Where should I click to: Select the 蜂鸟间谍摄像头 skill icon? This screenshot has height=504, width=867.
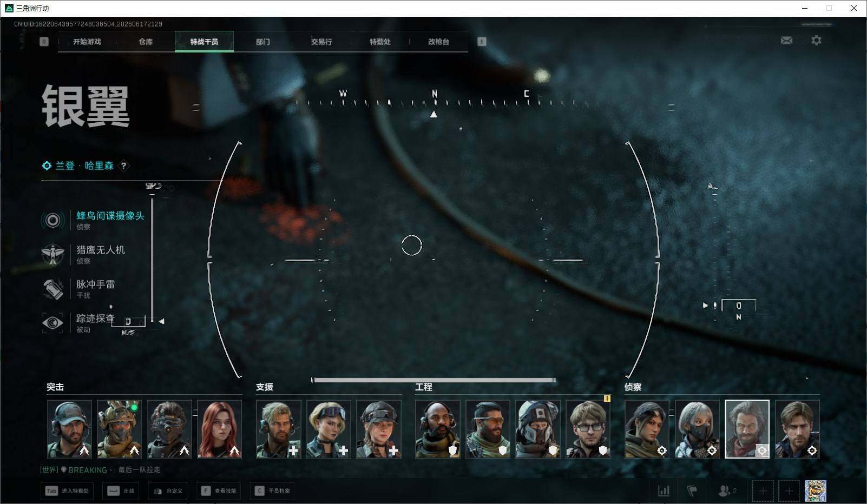tap(53, 220)
